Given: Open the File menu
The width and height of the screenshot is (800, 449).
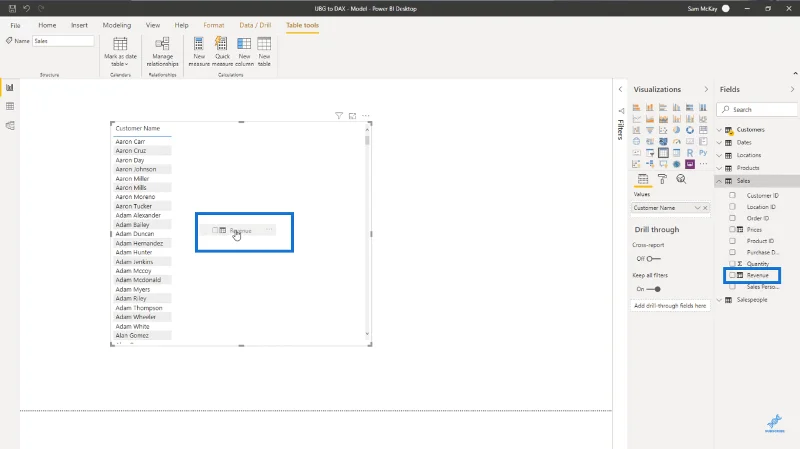Looking at the screenshot, I should [x=15, y=25].
